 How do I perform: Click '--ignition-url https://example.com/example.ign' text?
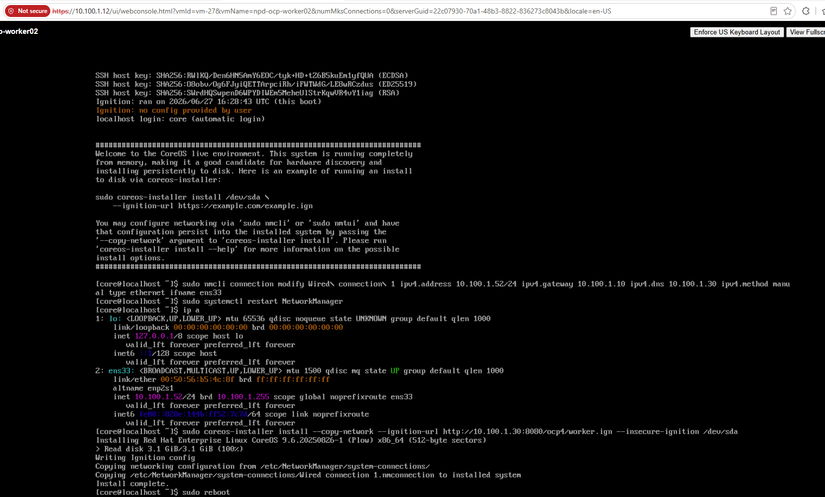[x=213, y=206]
